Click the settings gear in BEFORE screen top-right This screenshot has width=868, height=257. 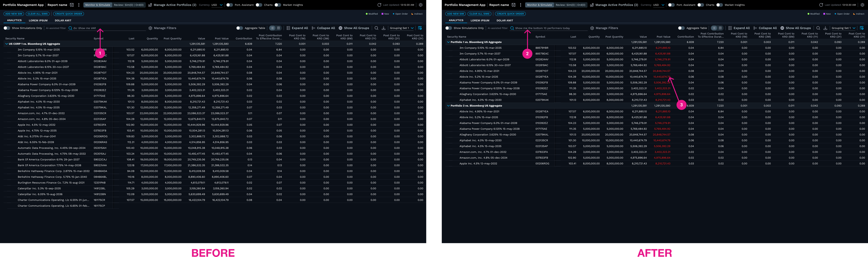[421, 5]
